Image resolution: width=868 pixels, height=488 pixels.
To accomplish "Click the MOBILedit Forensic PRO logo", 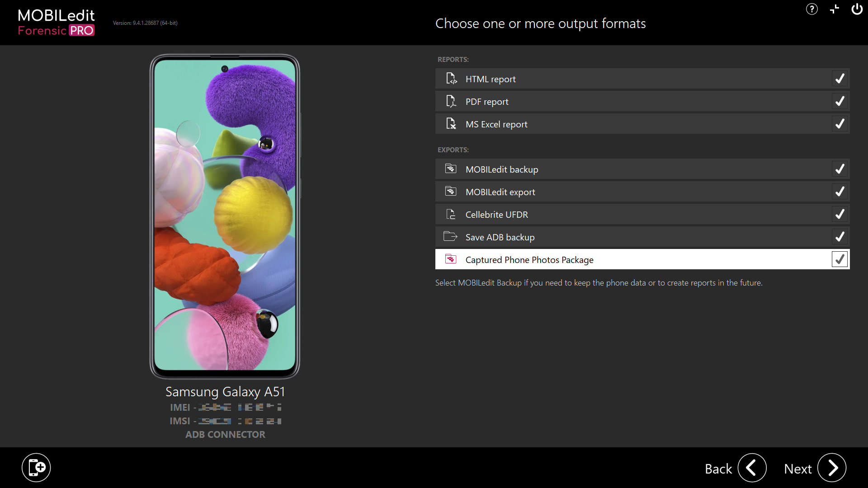I will coord(56,23).
